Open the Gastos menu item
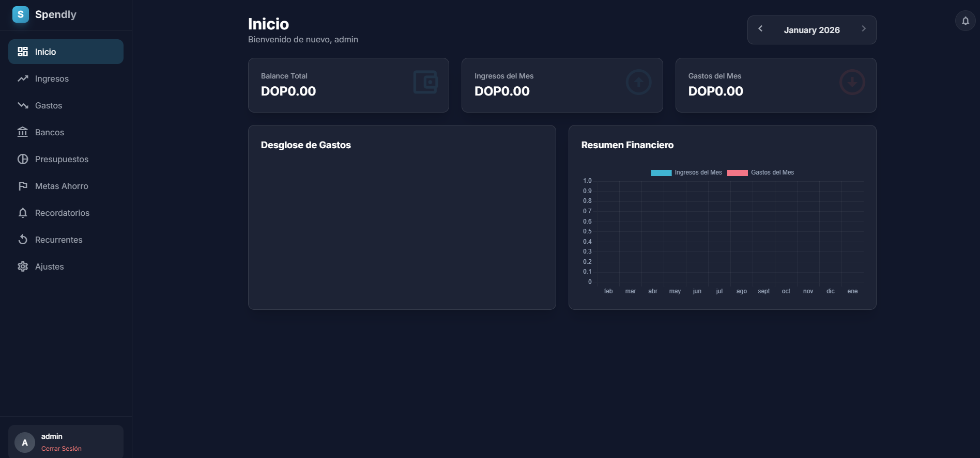This screenshot has width=980, height=458. [66, 105]
